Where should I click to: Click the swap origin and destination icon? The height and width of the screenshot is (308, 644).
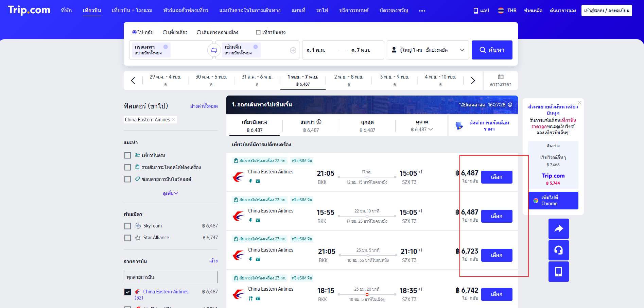coord(214,50)
